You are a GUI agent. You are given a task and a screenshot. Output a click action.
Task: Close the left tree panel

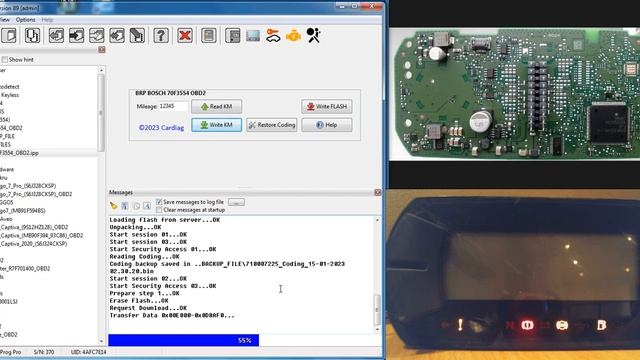[102, 50]
